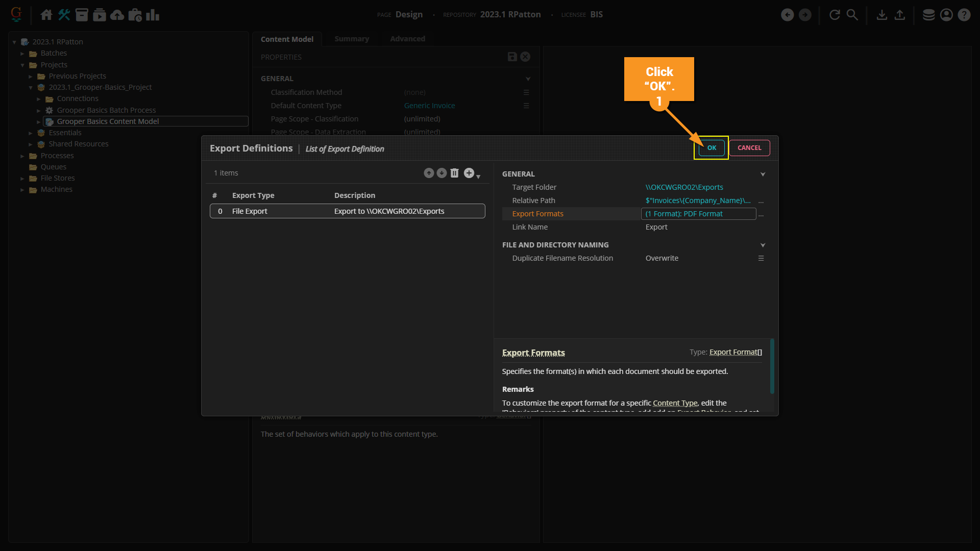The image size is (980, 551).
Task: Open the Relative Path ellipsis editor
Action: pyautogui.click(x=761, y=201)
